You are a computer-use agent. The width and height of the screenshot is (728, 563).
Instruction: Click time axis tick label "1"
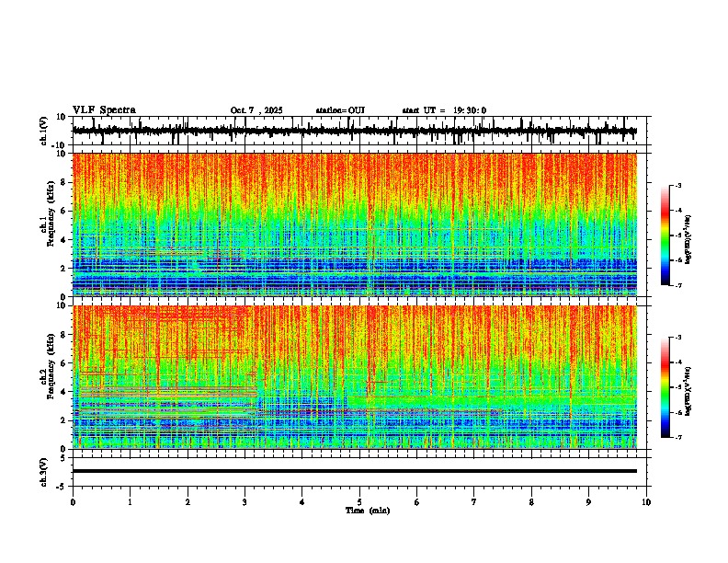[x=130, y=502]
